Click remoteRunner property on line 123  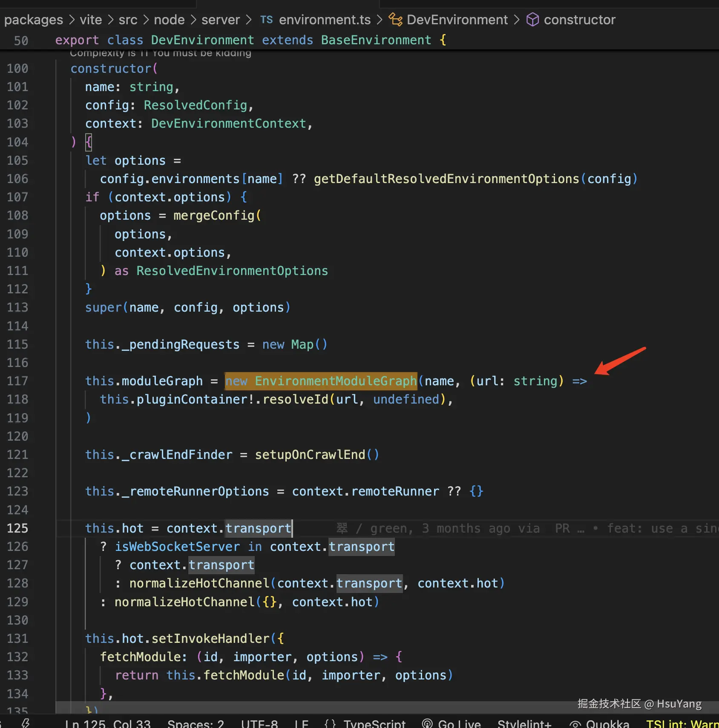(x=395, y=491)
